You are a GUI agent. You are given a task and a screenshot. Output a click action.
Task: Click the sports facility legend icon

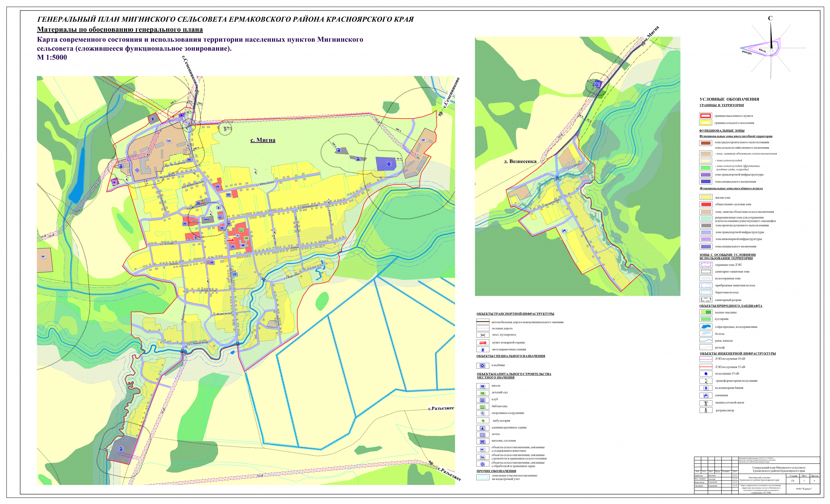(483, 413)
